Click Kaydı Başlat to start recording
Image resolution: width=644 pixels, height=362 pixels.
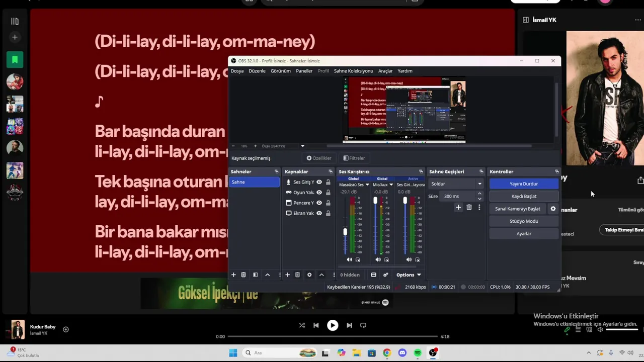coord(524,196)
